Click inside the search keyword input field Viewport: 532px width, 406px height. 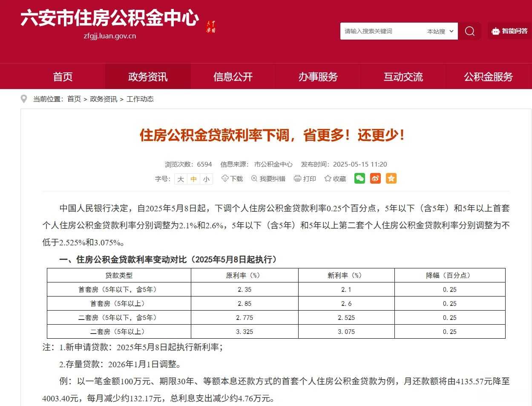tap(379, 31)
